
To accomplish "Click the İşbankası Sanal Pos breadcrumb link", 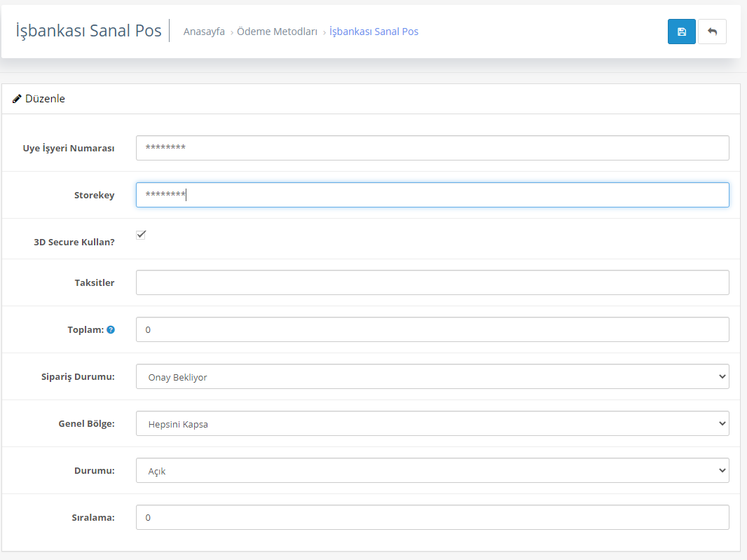I will click(374, 32).
